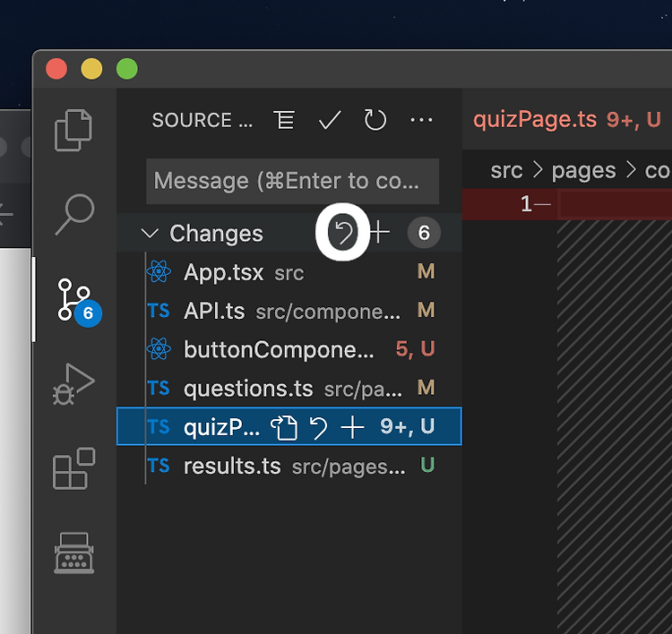Open the Extensions view
The height and width of the screenshot is (634, 672).
tap(73, 468)
